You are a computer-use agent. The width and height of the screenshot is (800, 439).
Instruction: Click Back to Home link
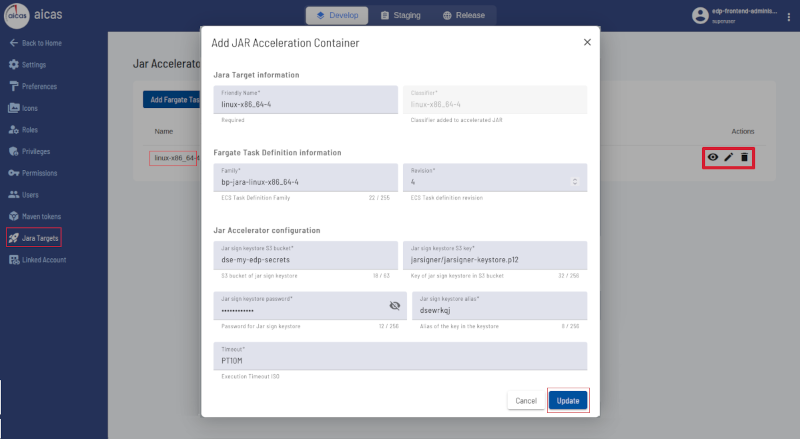pos(36,43)
